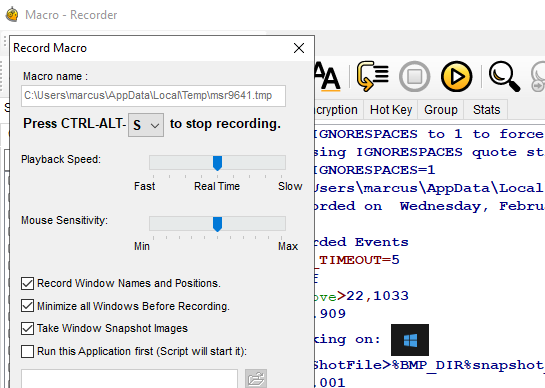This screenshot has width=545, height=388.
Task: Click the >22,1033 coordinates text
Action: (373, 296)
